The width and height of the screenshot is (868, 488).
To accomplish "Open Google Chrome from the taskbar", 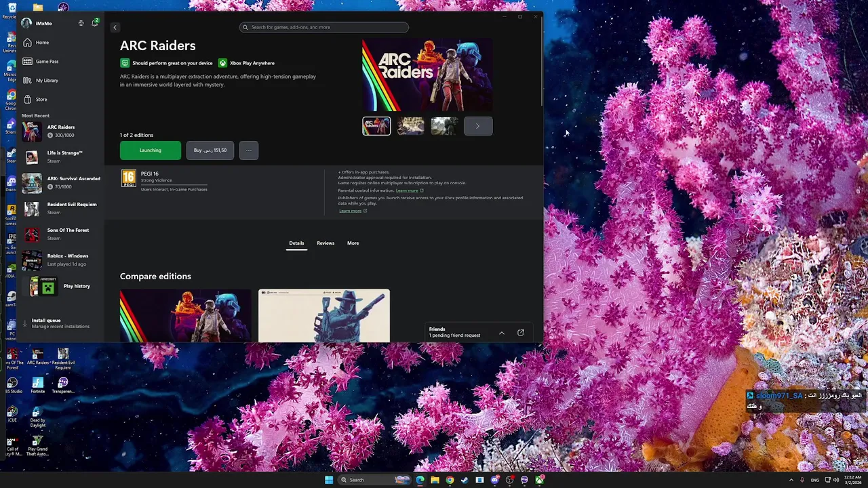I will [450, 480].
